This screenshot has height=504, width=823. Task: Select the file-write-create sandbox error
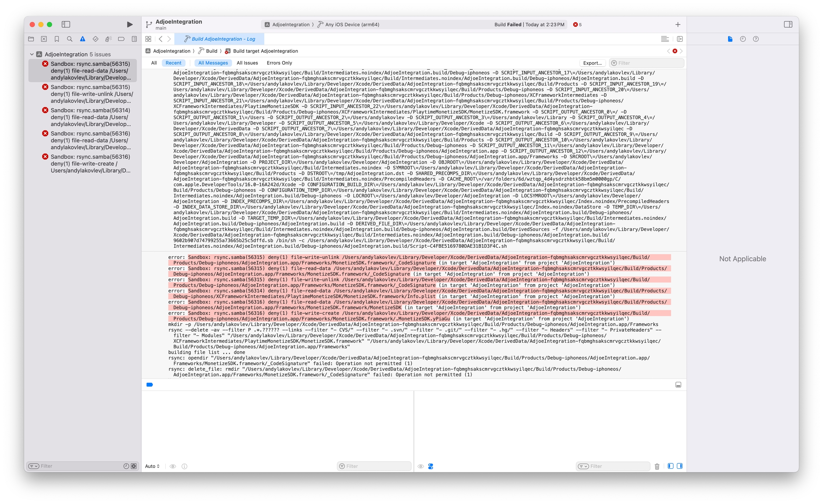(90, 163)
